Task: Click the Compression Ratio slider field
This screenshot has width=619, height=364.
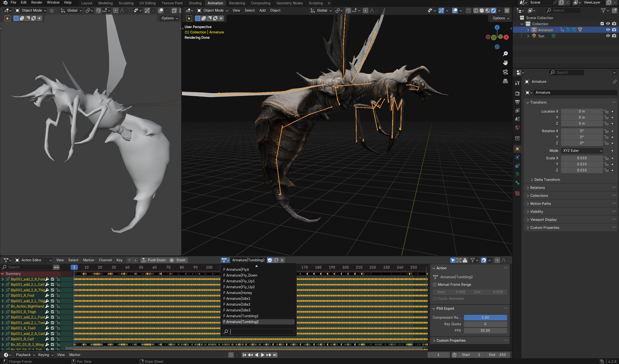Action: [x=485, y=317]
